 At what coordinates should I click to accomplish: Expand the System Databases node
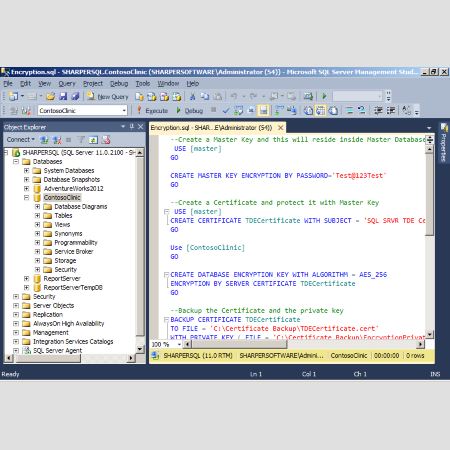[x=27, y=171]
